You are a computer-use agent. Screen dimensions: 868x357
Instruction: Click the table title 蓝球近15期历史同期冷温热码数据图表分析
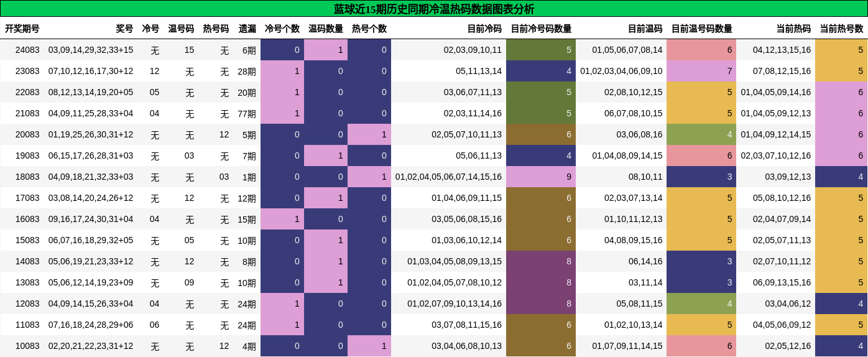[434, 9]
